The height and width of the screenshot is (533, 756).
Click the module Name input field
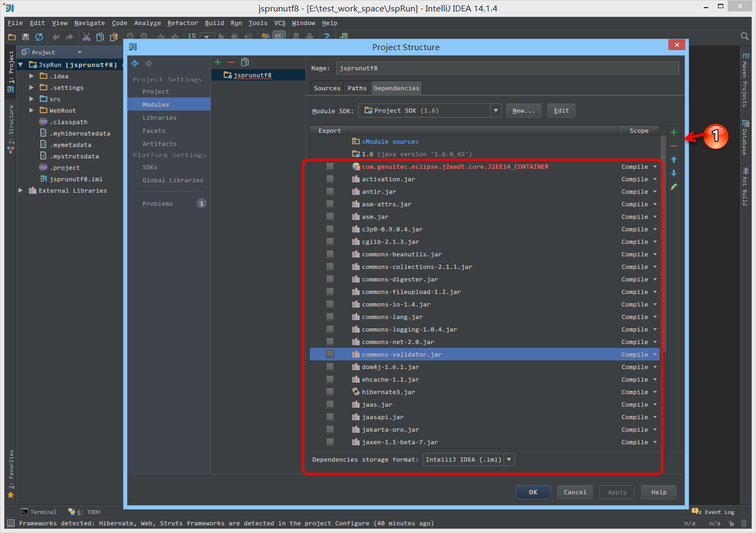click(x=507, y=68)
